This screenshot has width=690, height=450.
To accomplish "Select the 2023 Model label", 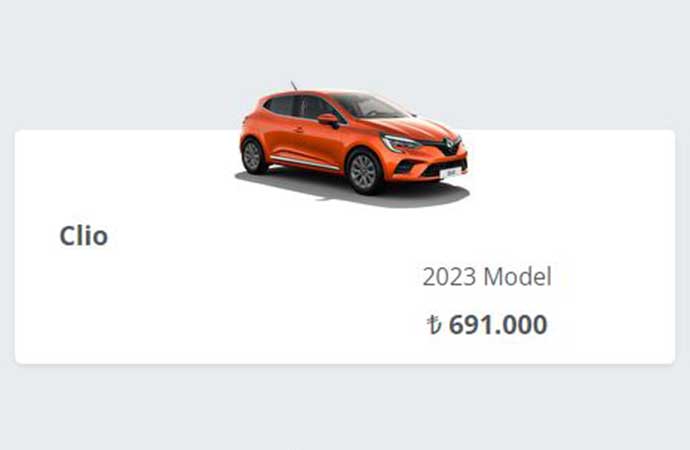I will pos(487,277).
